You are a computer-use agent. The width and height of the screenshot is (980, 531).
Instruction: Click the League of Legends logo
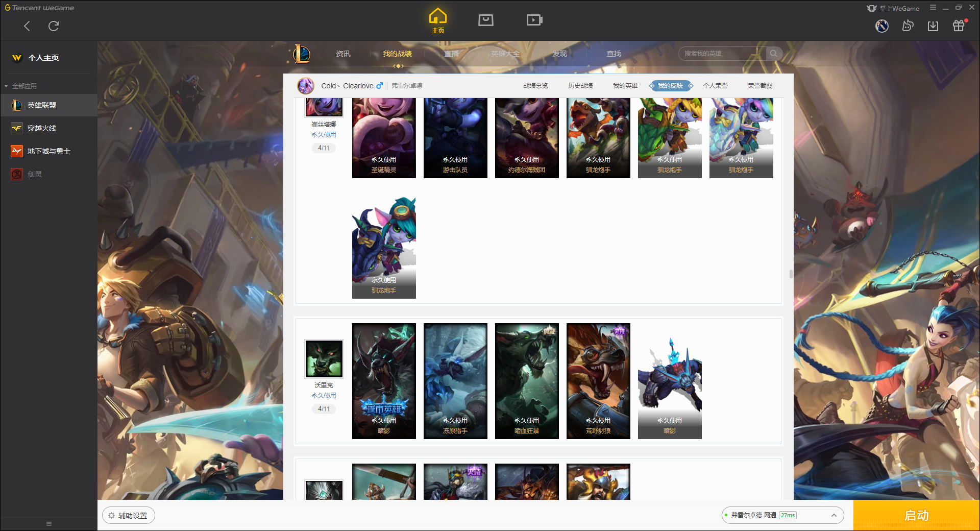[x=302, y=54]
